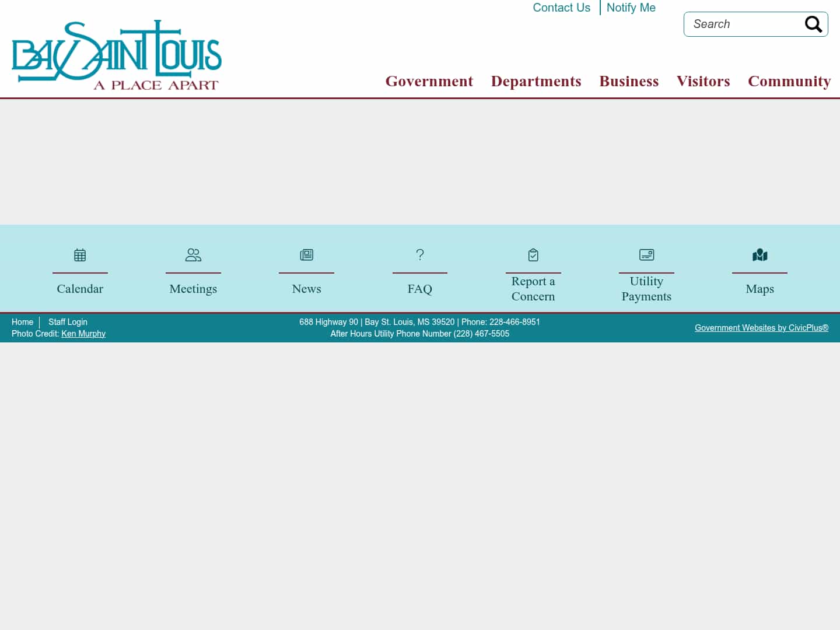Click the Utility Payments card icon

[x=646, y=255]
